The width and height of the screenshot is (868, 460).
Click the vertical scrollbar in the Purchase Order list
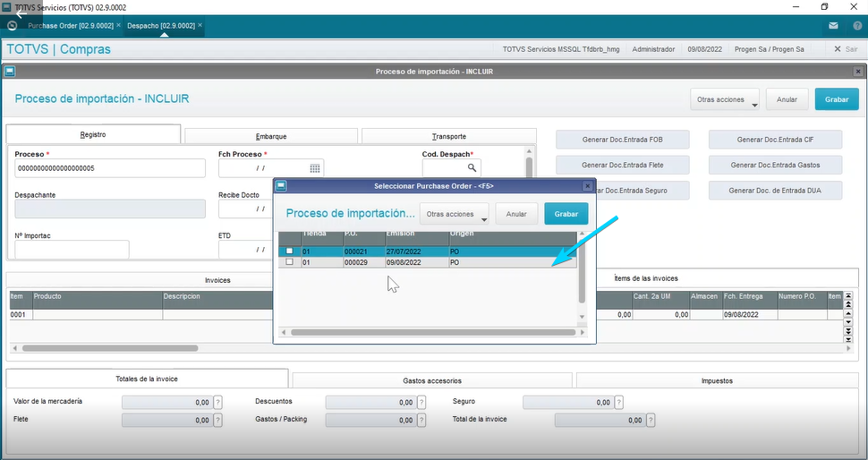point(582,271)
